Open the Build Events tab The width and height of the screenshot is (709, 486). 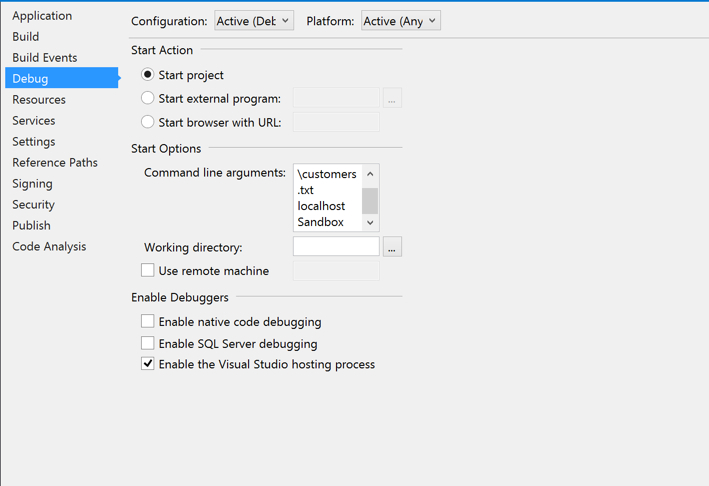coord(45,58)
